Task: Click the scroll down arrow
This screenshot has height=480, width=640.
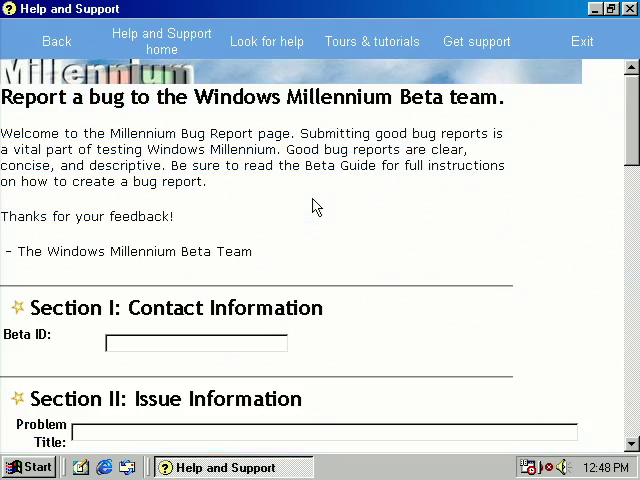Action: coord(631,443)
